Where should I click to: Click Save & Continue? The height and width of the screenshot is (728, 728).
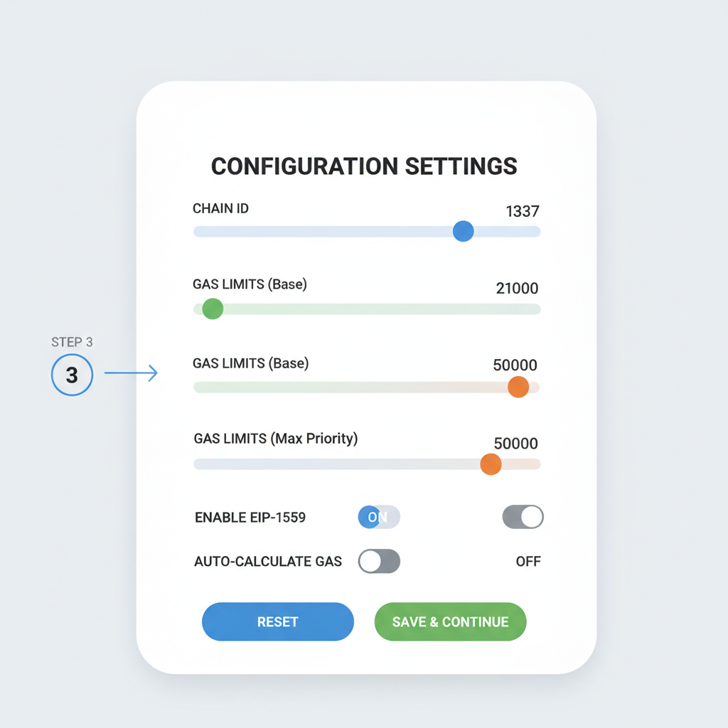click(450, 621)
